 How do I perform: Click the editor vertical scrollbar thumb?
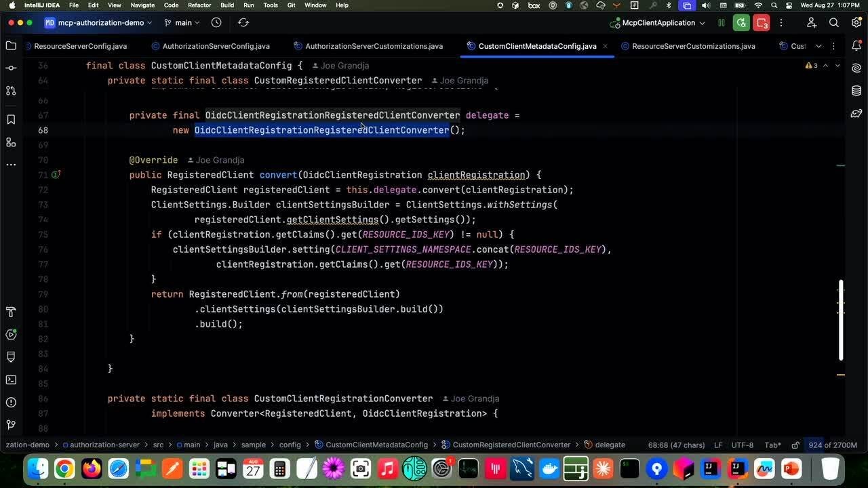(x=841, y=320)
